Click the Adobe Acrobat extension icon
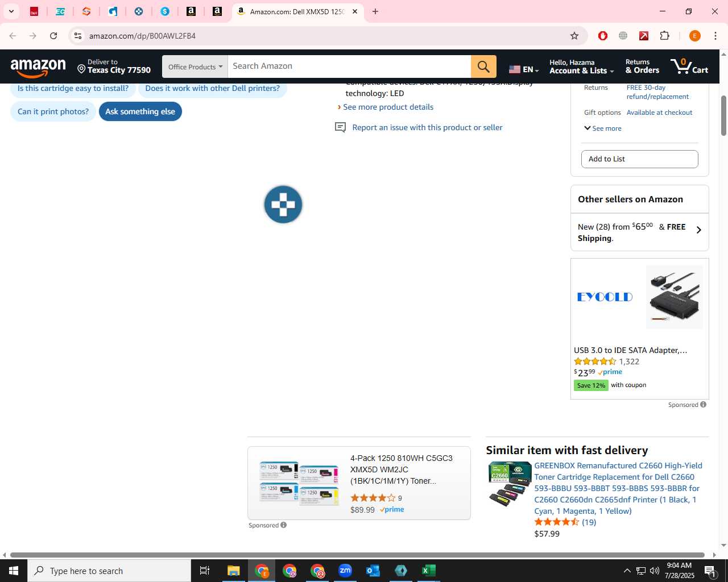The height and width of the screenshot is (582, 728). (x=644, y=36)
